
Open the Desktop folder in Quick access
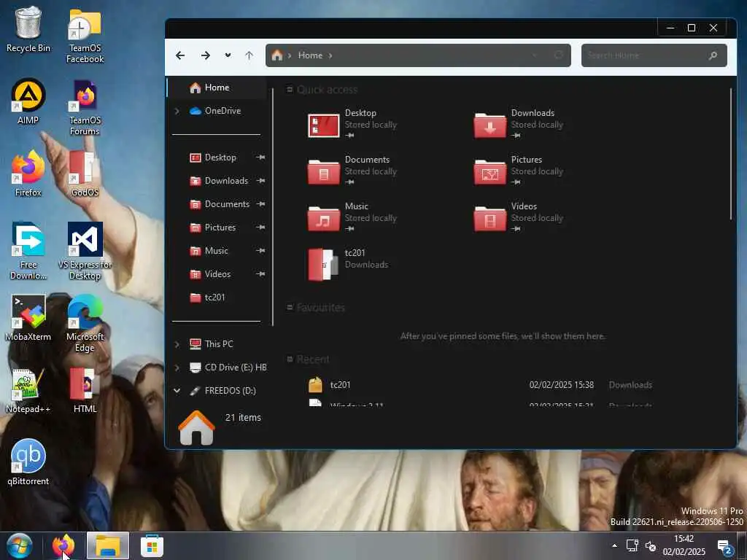[x=352, y=125]
